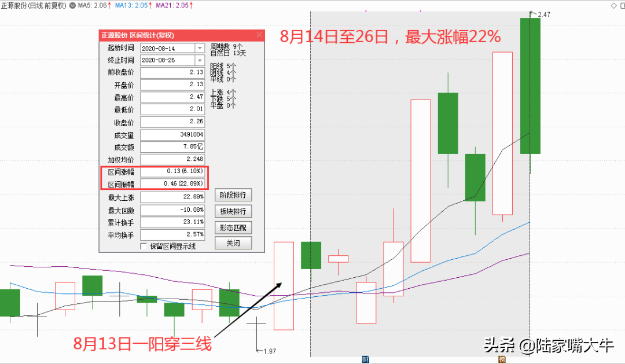Image resolution: width=625 pixels, height=364 pixels.
Task: Click the 前收盘价 value 2.13
Action: coord(172,72)
